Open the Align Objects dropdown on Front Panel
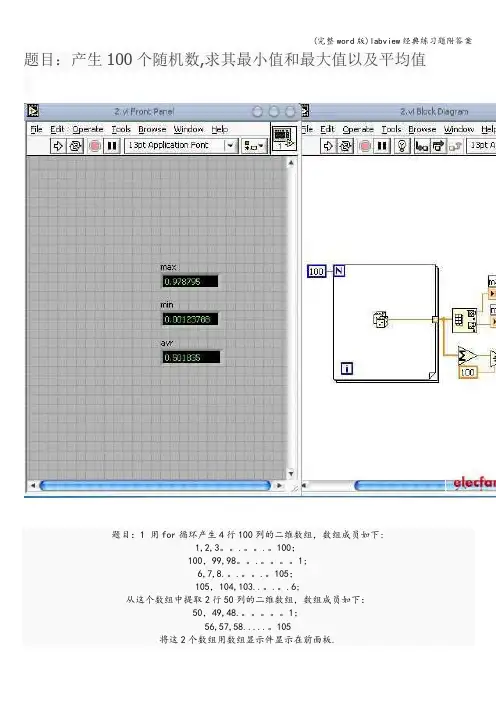The image size is (496, 702). point(254,146)
